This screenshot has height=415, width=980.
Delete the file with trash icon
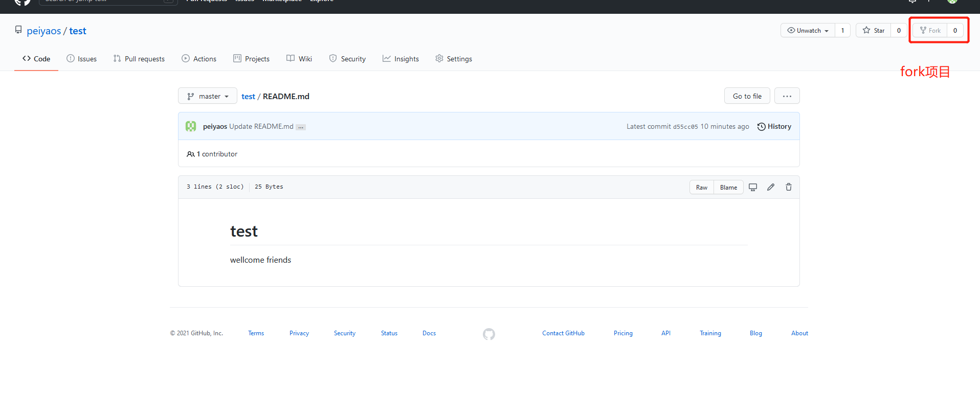tap(789, 187)
